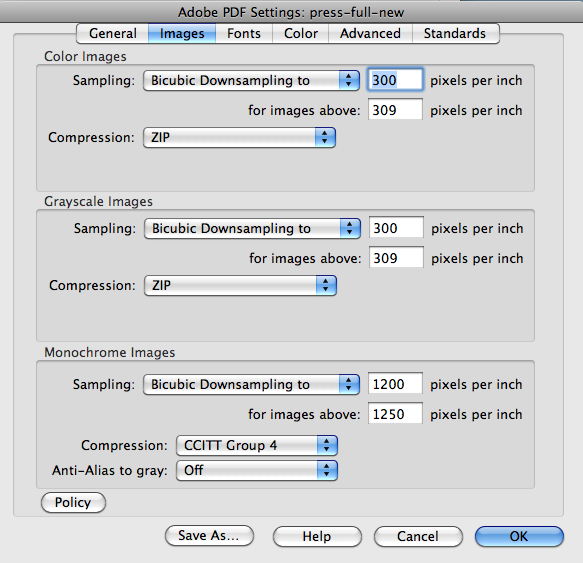Switch to the General tab
583x563 pixels.
pyautogui.click(x=112, y=33)
